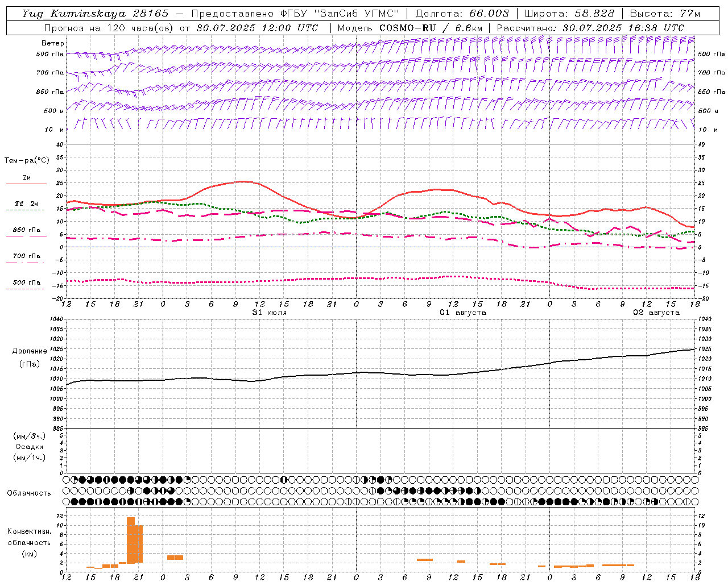Click the (мм/1ч.) precipitation unit label

pyautogui.click(x=30, y=458)
